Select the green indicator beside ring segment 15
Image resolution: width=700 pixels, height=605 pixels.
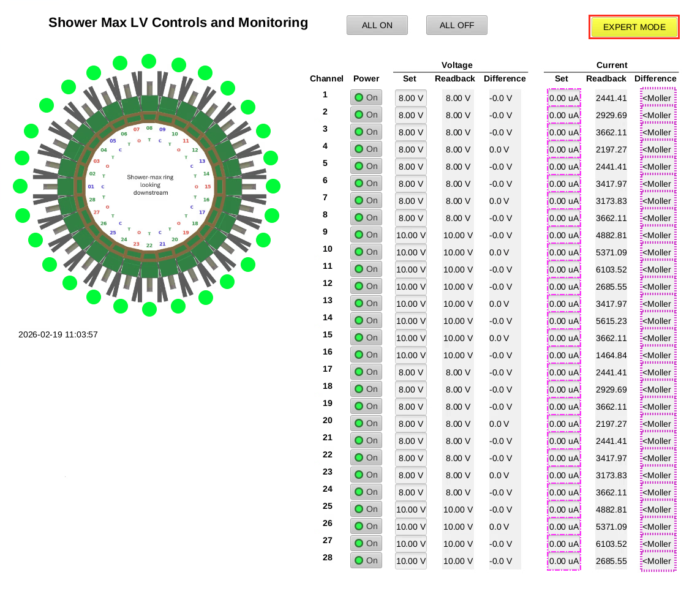point(273,186)
